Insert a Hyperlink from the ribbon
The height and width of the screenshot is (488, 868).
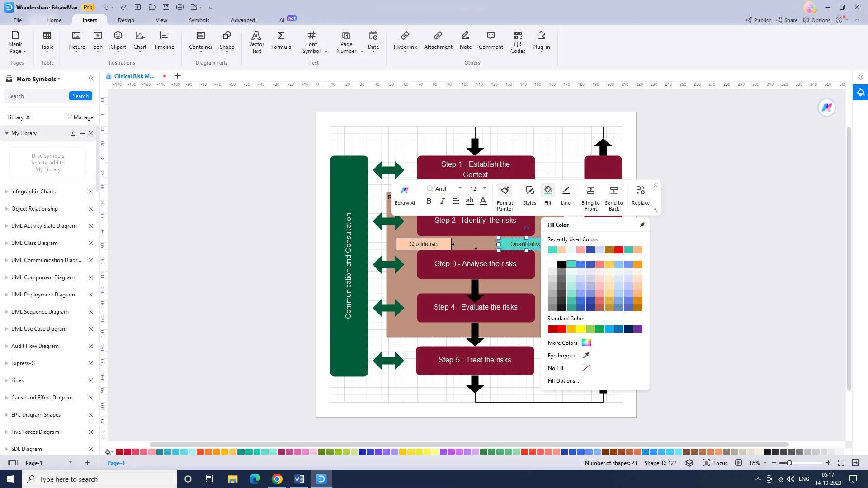coord(405,41)
